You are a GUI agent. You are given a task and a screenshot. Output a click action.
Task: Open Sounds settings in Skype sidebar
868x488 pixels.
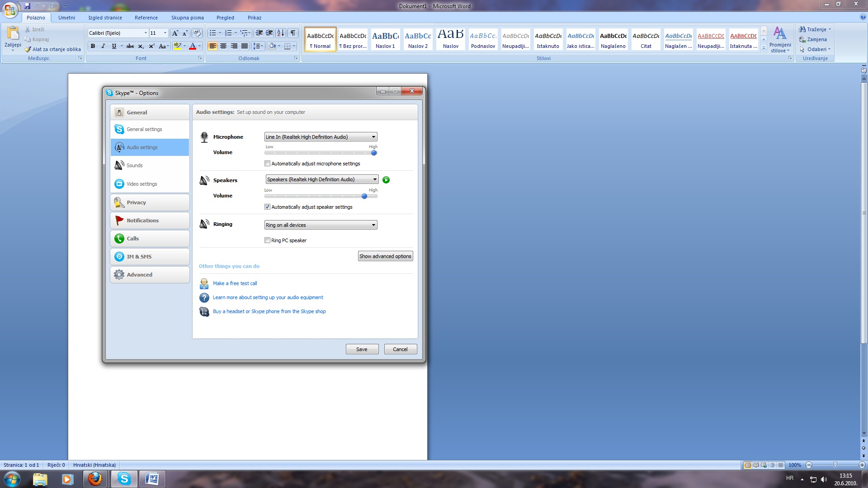pos(135,165)
